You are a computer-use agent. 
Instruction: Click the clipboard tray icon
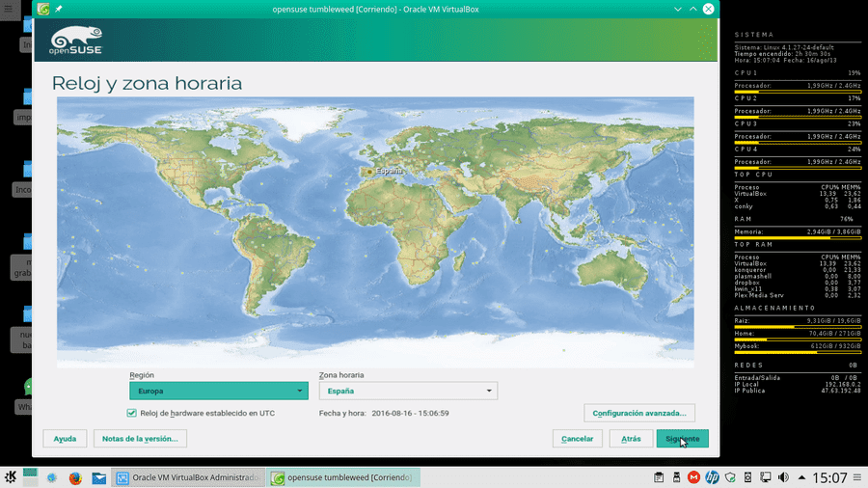click(659, 477)
